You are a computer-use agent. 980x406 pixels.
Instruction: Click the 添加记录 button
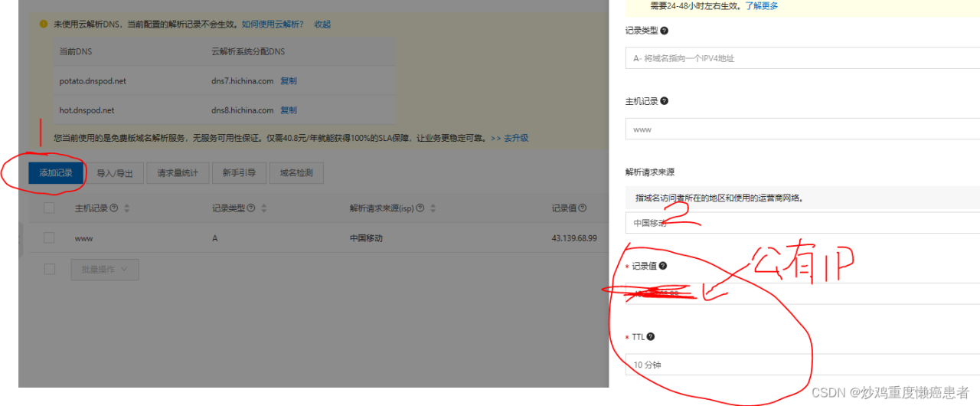point(56,173)
